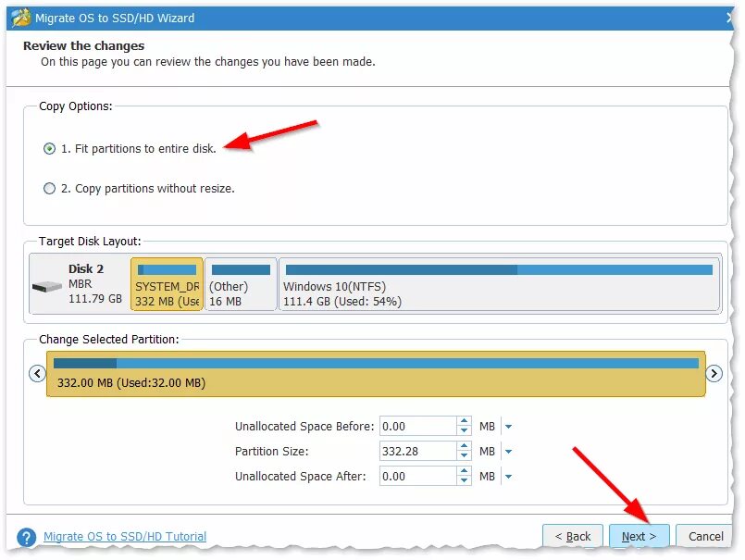The image size is (745, 560).
Task: Select the SYSTEM_DR 332 MB partition block
Action: point(167,284)
